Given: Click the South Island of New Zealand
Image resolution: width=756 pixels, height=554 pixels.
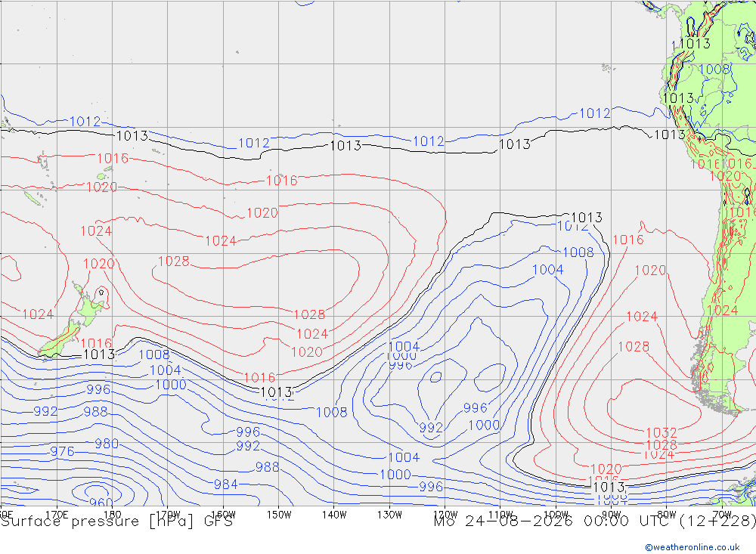Looking at the screenshot, I should tap(60, 340).
